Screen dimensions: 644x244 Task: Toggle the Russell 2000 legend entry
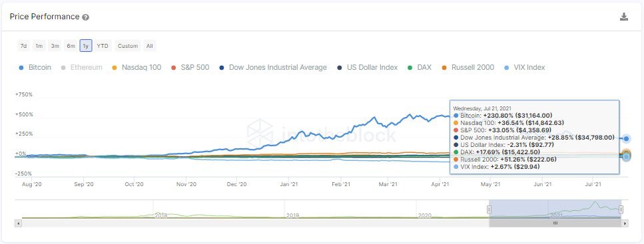pos(468,67)
